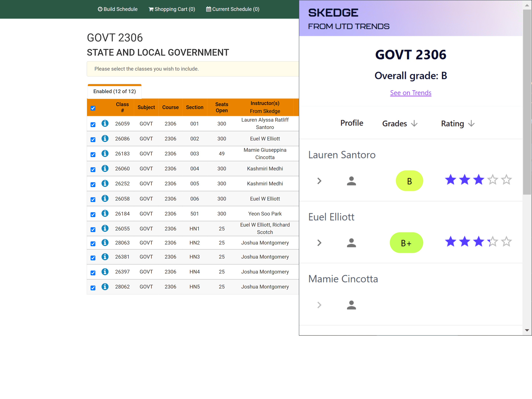
Task: Sort instructors by Grades arrow
Action: click(414, 124)
